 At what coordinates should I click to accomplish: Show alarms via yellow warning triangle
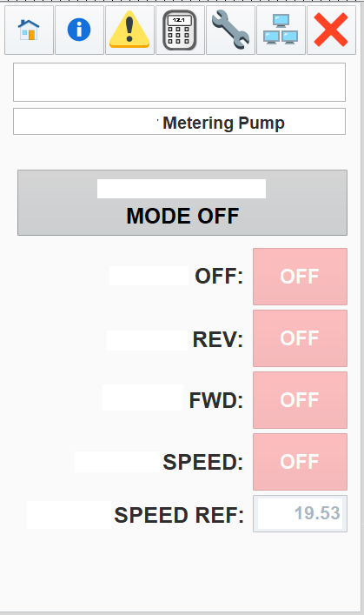[129, 30]
